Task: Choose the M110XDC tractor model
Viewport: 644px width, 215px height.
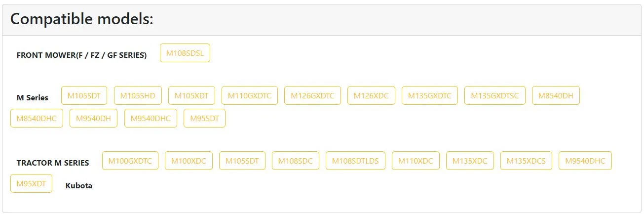Action: click(416, 161)
